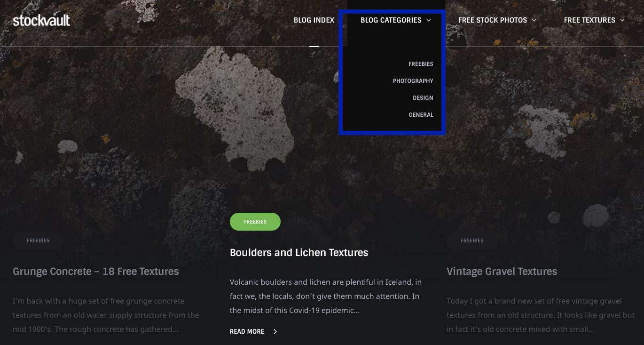Viewport: 644px width, 345px height.
Task: Click the Freebies tag above Vintage Gravel
Action: (x=472, y=241)
